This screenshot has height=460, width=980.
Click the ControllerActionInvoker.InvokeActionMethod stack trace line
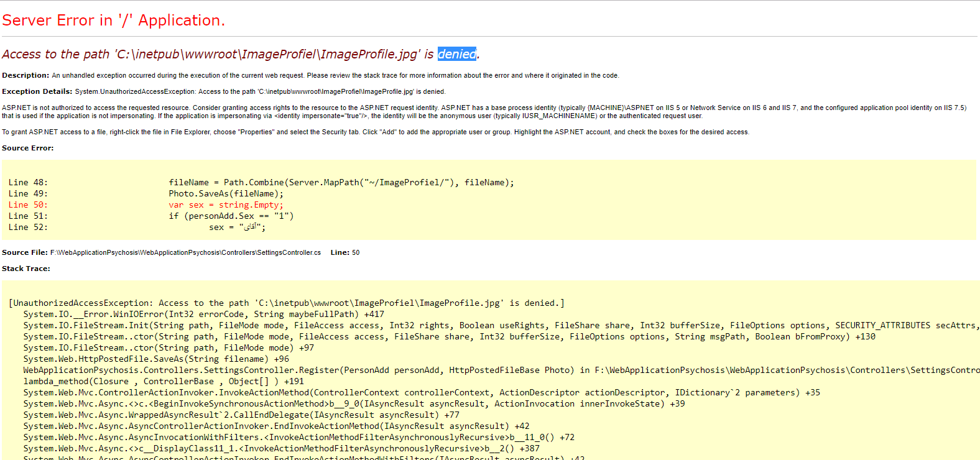click(x=422, y=392)
